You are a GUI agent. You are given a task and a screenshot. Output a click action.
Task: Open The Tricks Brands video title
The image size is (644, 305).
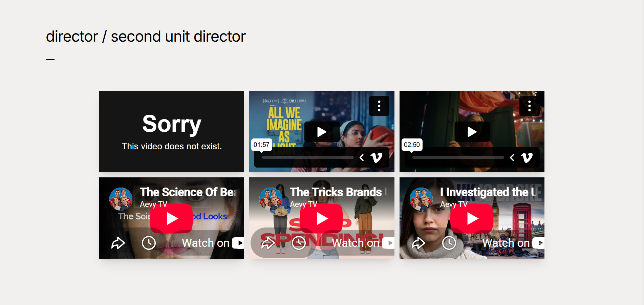(338, 192)
